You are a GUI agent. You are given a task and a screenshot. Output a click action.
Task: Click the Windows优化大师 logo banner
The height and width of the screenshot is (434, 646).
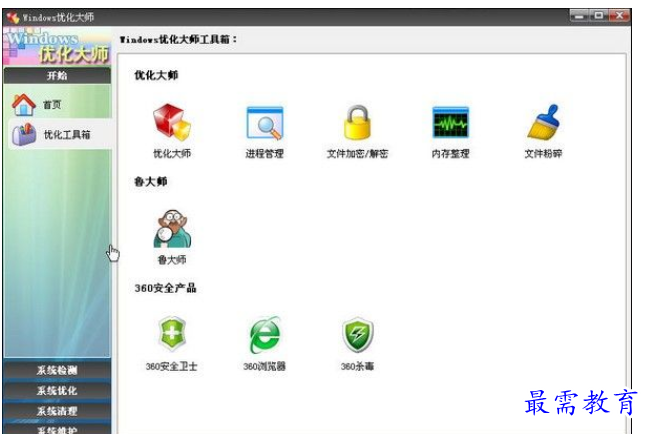pos(57,46)
